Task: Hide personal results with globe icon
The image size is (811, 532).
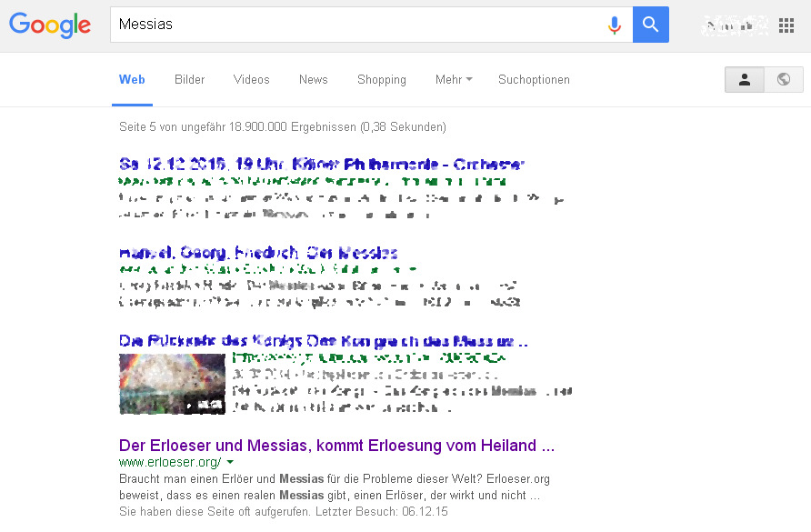Action: click(x=784, y=80)
